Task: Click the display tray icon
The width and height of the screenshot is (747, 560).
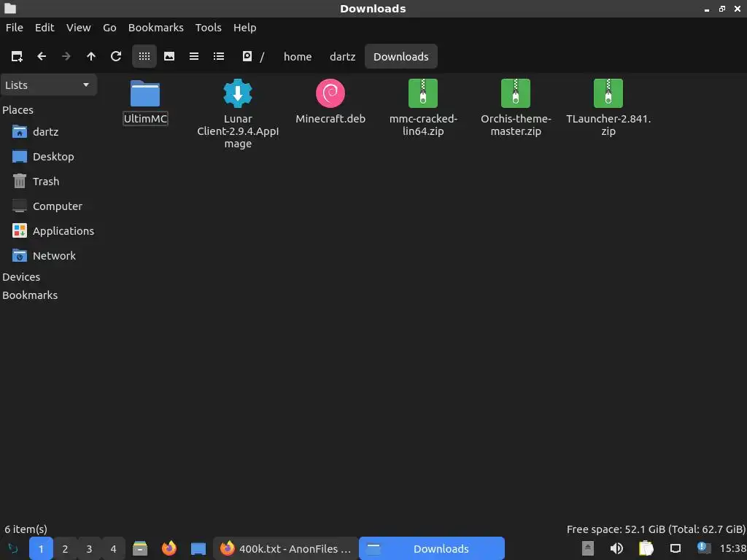Action: click(676, 549)
